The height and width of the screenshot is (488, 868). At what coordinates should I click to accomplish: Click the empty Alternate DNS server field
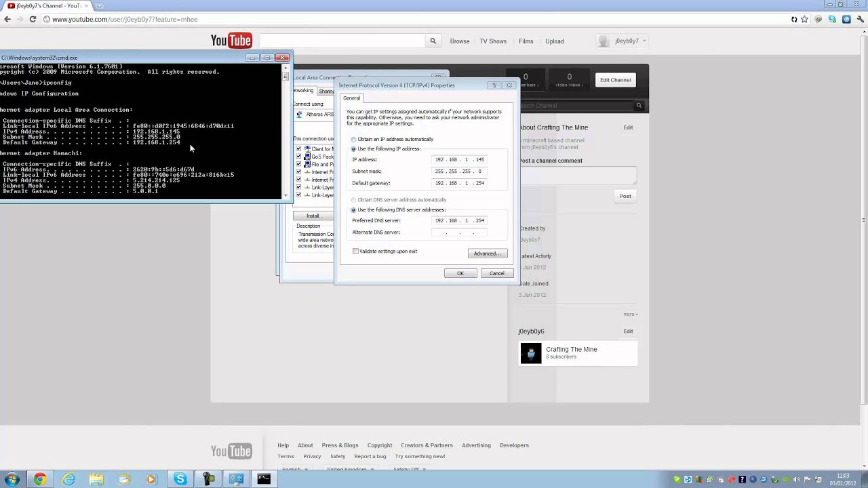coord(460,232)
